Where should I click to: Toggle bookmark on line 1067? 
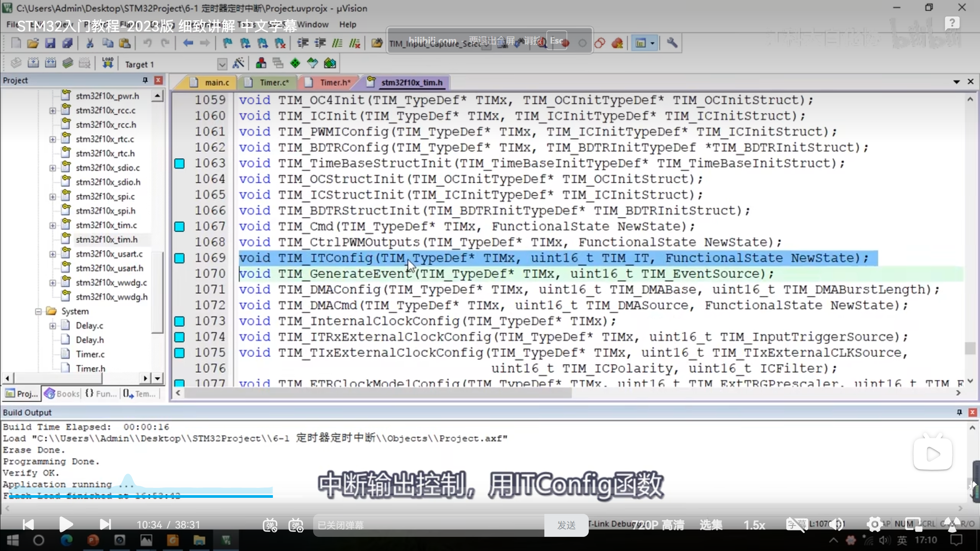[x=179, y=227]
